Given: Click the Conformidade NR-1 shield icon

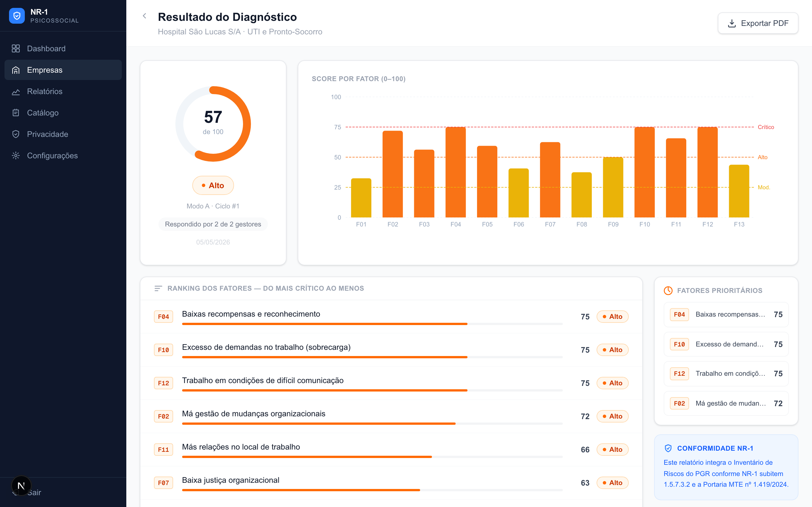Looking at the screenshot, I should click(x=668, y=448).
